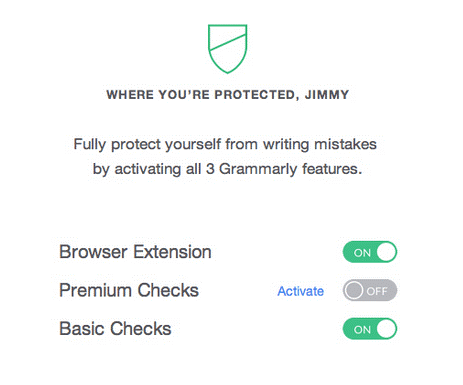Click the white knob on Basic Checks switch
The height and width of the screenshot is (385, 463).
386,329
